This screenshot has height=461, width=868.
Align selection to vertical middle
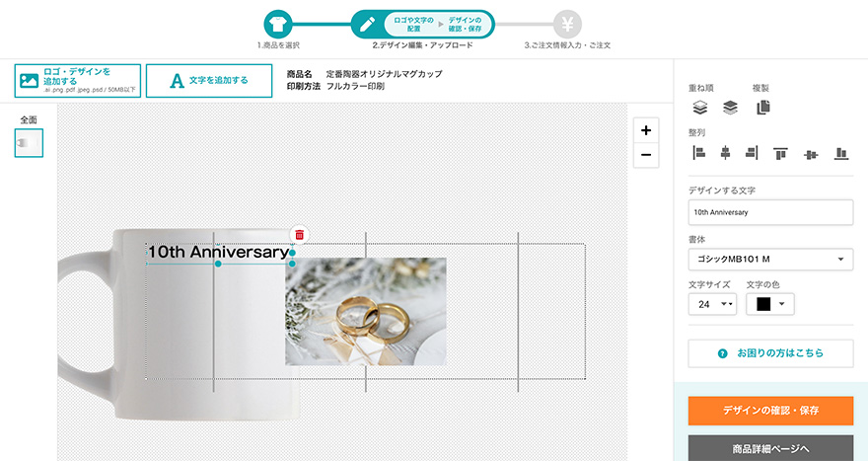tap(811, 155)
